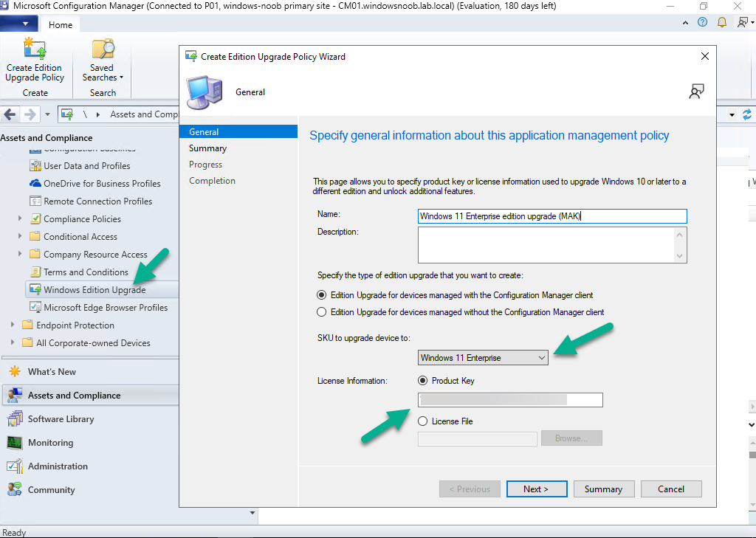The image size is (756, 538).
Task: Expand the Compliance Policies tree node
Action: [20, 218]
